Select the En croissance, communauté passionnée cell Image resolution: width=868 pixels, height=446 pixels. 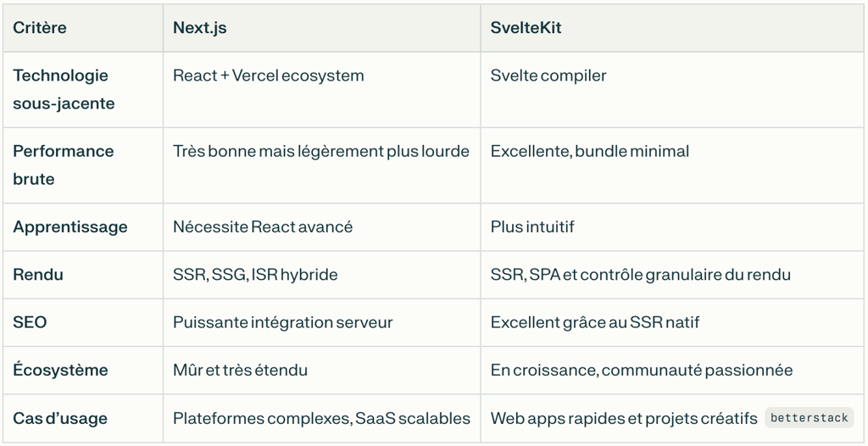point(641,371)
